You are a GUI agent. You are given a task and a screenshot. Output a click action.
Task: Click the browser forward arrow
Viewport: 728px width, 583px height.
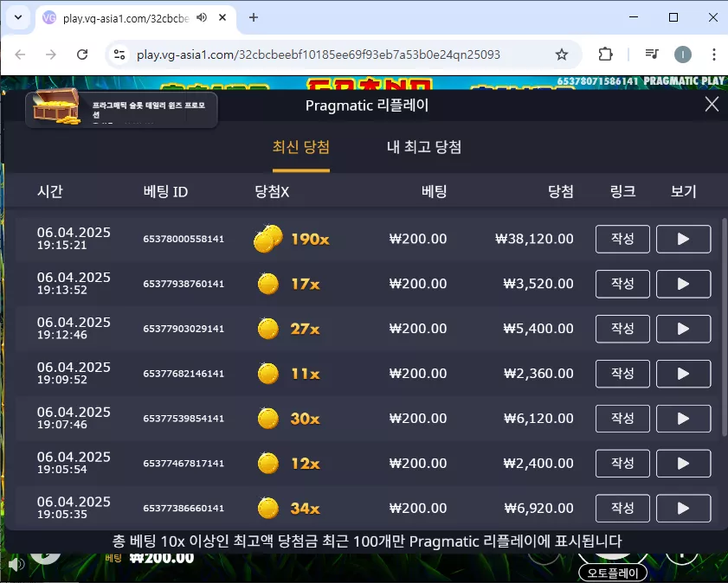pos(51,54)
